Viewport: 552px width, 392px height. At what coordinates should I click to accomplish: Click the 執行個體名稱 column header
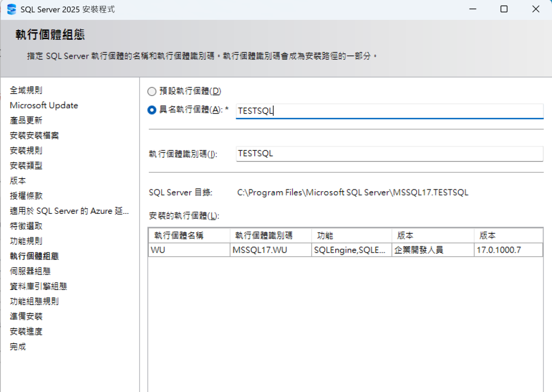[189, 235]
